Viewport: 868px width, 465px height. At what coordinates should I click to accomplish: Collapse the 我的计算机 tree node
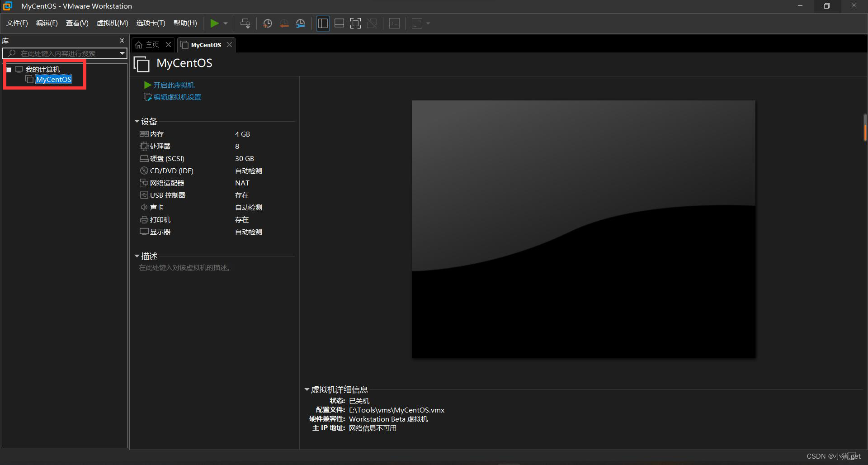point(9,70)
